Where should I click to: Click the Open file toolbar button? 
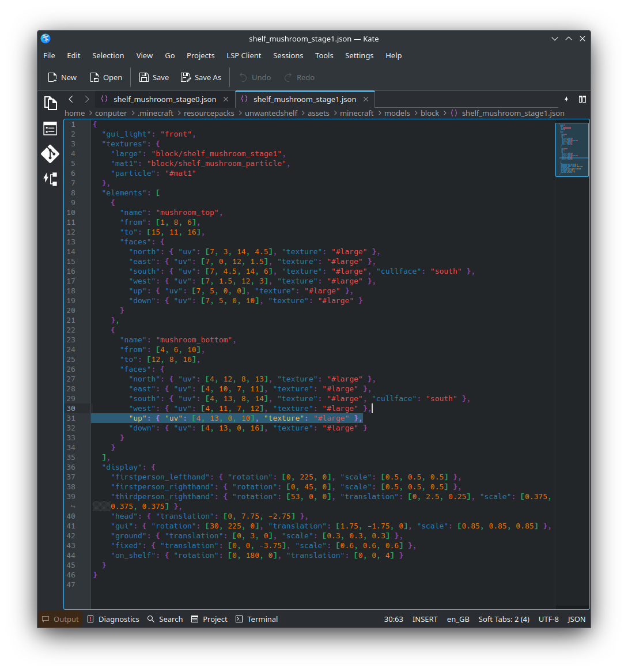pos(106,77)
